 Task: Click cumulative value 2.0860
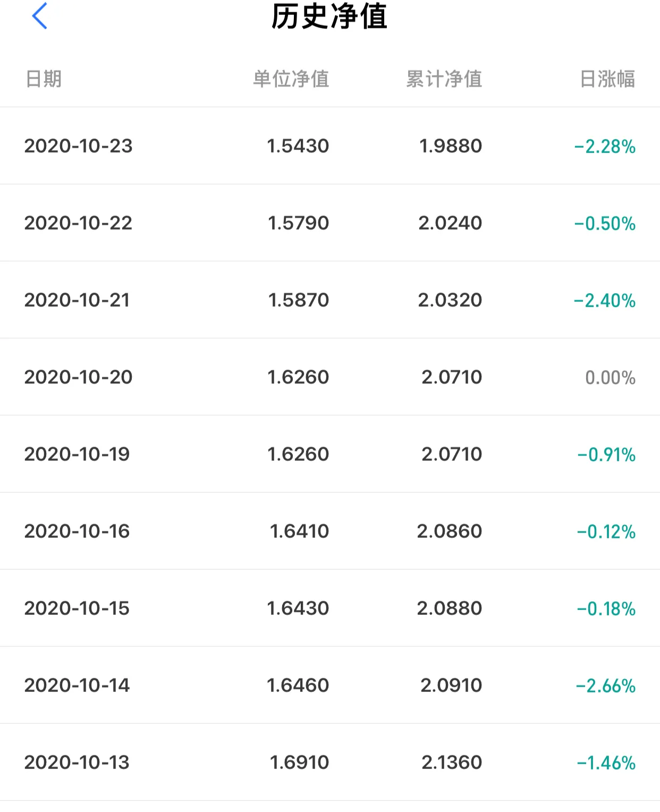[x=450, y=531]
